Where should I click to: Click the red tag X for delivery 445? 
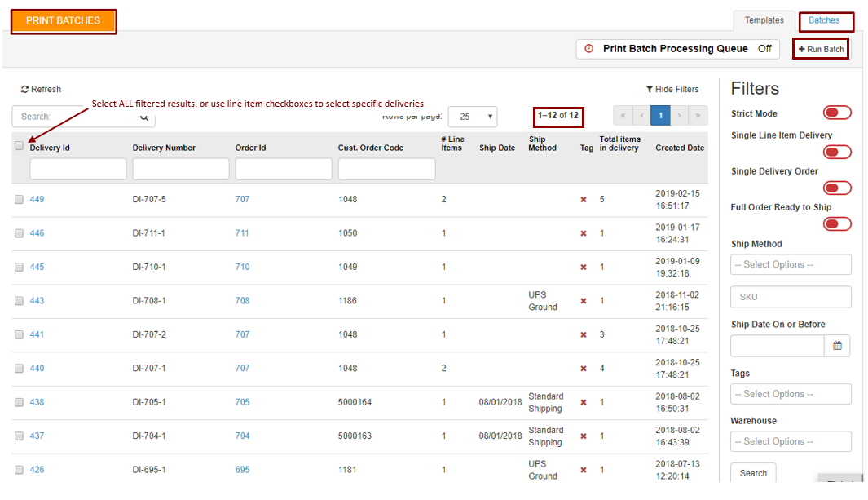coord(584,267)
